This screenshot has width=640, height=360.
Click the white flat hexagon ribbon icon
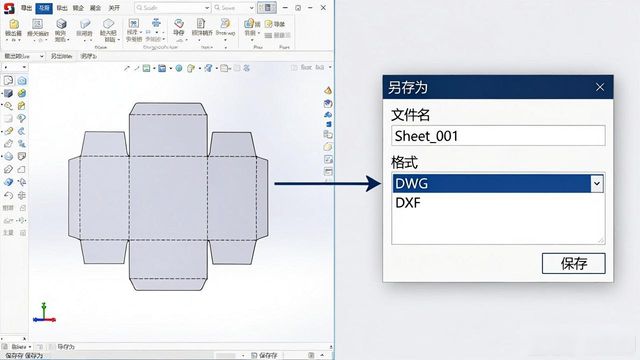coord(108,23)
